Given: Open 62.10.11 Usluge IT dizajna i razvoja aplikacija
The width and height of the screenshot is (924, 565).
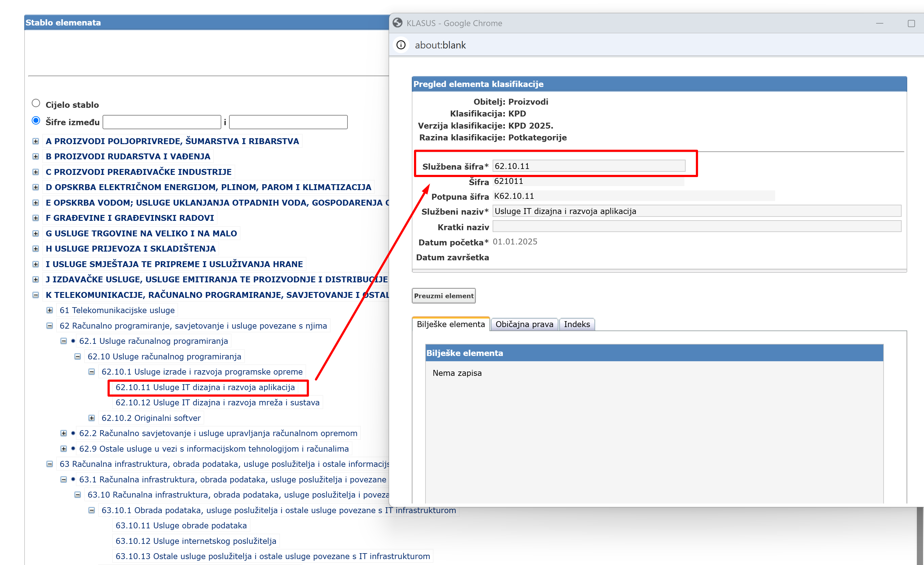Looking at the screenshot, I should coord(205,387).
